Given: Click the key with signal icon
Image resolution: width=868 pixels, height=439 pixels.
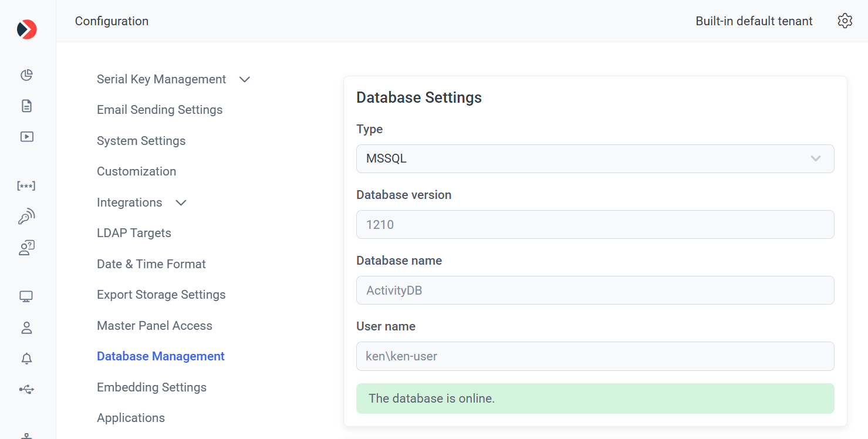Looking at the screenshot, I should click(x=26, y=217).
